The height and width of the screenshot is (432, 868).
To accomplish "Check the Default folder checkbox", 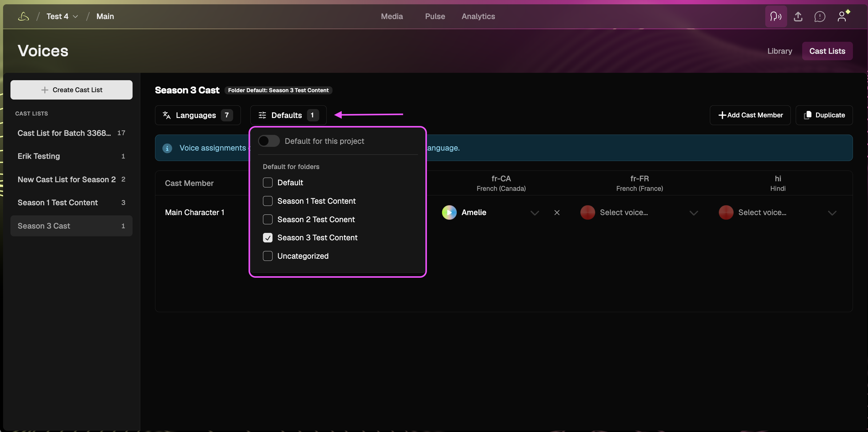I will [268, 183].
